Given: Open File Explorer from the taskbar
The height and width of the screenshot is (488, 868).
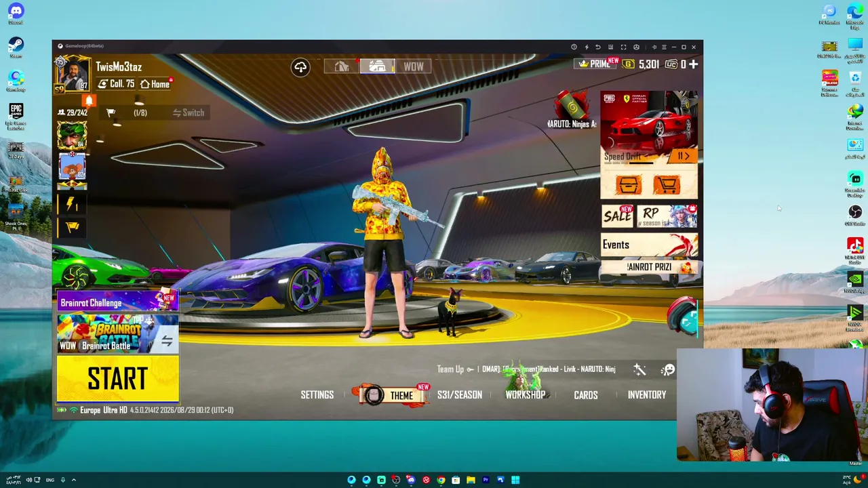Looking at the screenshot, I should 471,480.
